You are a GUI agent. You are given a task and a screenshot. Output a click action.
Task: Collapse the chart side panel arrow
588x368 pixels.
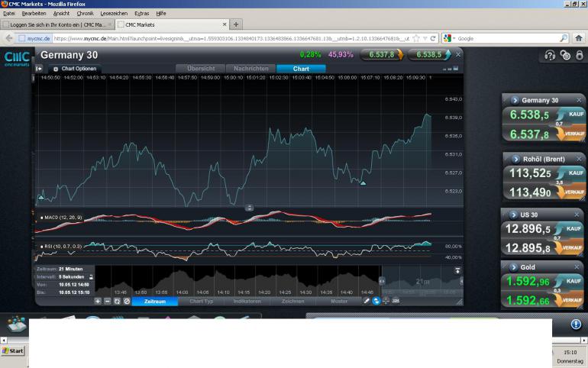(39, 69)
